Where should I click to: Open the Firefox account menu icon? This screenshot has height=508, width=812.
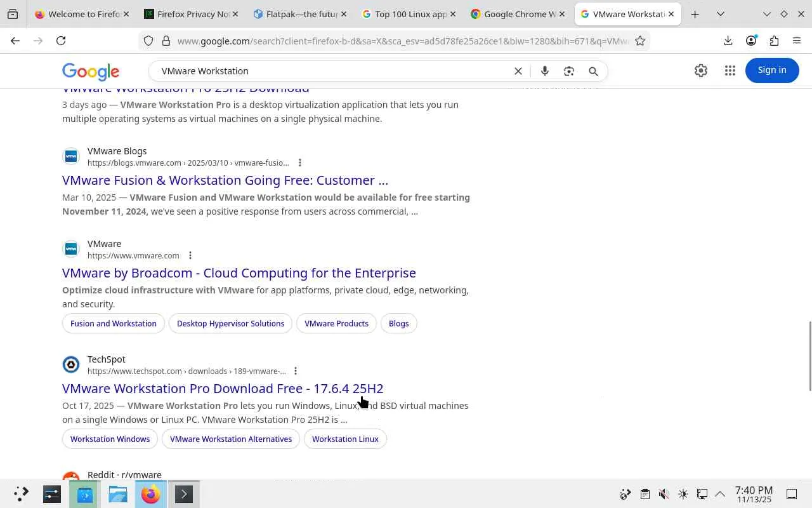[751, 41]
